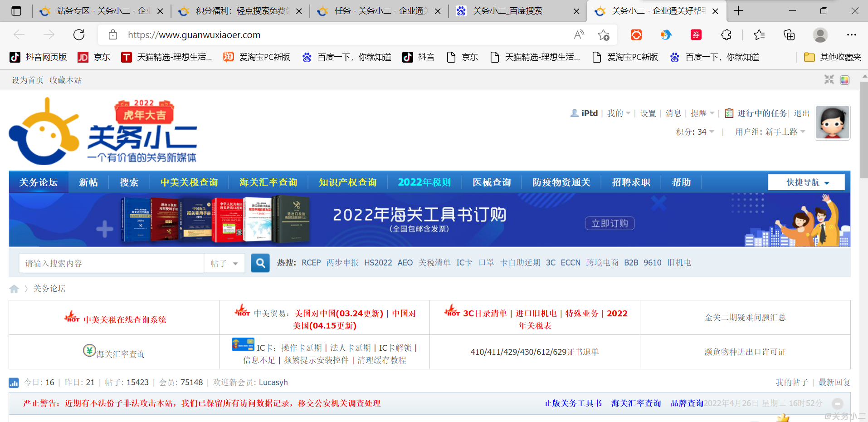Click 濒危物种进出口许可证 link
Viewport: 868px width, 422px height.
point(745,352)
